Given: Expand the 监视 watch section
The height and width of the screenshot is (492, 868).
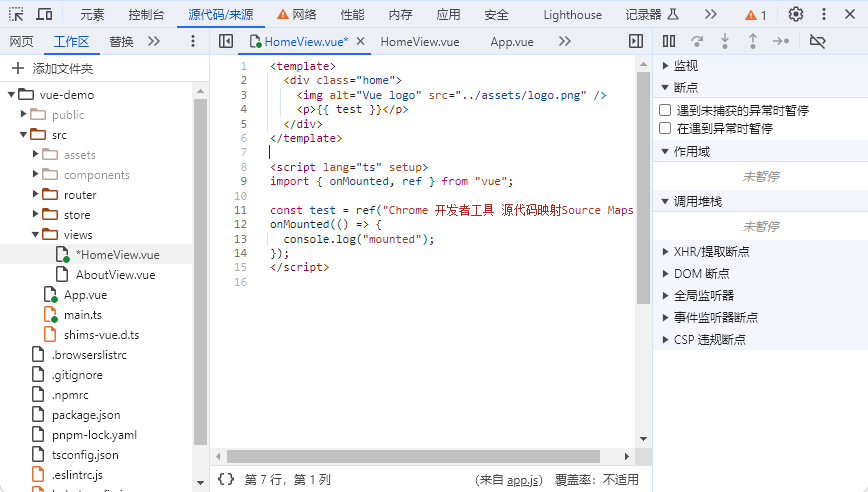Looking at the screenshot, I should click(665, 65).
